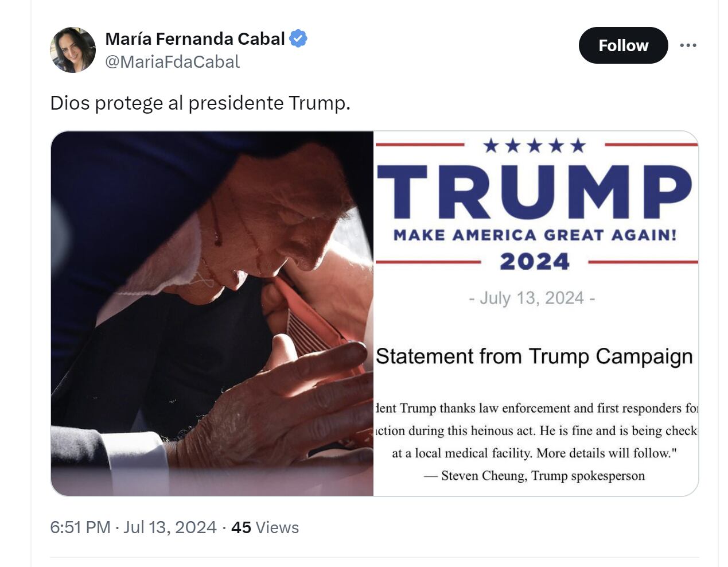Open María Fernanda Cabal's profile avatar
Viewport: 728px width, 567px height.
[x=73, y=50]
